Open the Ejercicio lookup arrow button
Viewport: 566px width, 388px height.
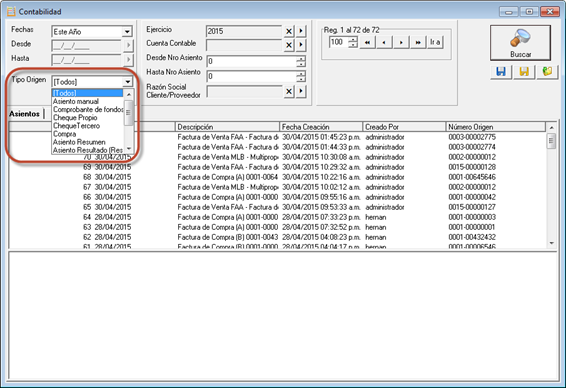coord(301,31)
